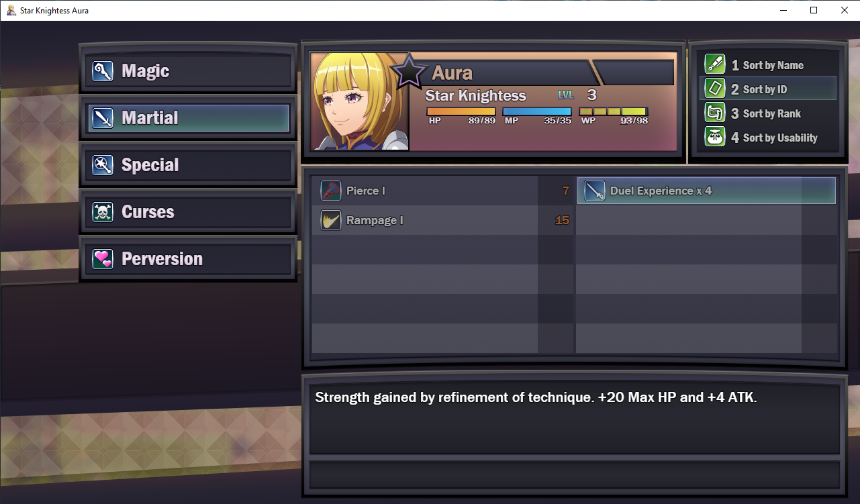Switch to the Curses category

click(x=189, y=212)
